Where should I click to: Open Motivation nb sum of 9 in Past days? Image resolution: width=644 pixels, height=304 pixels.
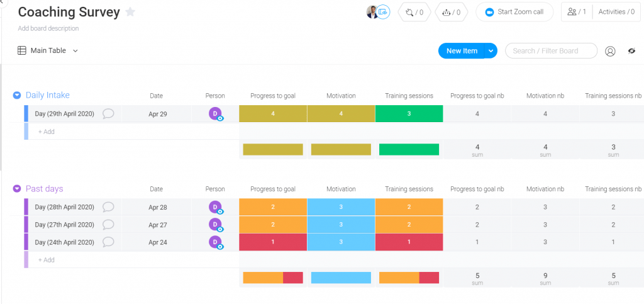[x=545, y=278]
